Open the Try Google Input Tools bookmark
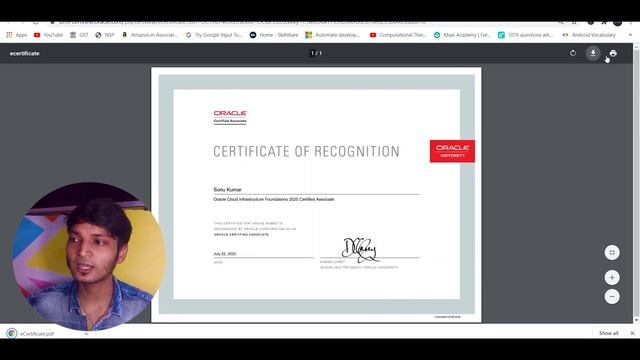640x360 pixels. (x=214, y=35)
